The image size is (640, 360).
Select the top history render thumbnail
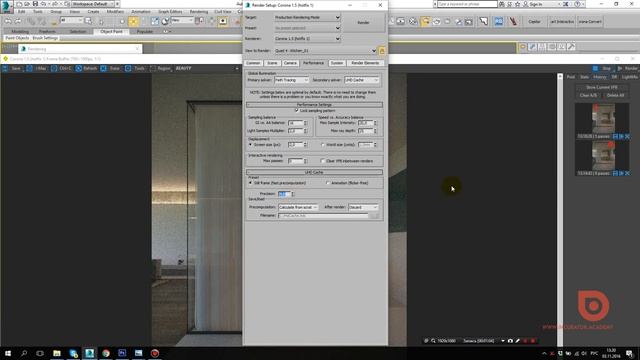603,119
